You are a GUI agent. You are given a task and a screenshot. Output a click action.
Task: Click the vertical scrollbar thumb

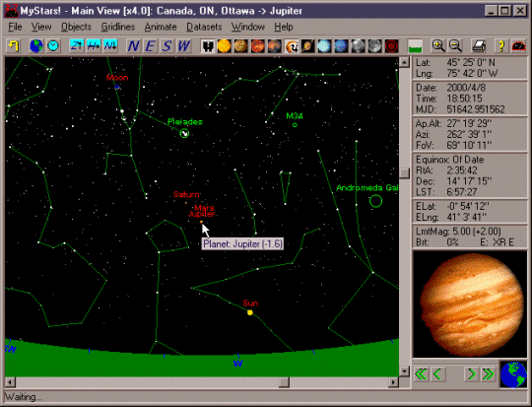(404, 173)
